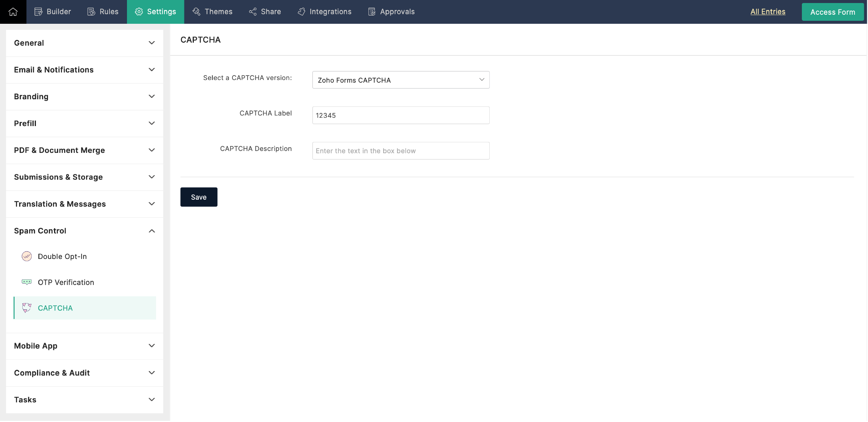Click the OTP Verification icon
The width and height of the screenshot is (868, 422).
pos(26,282)
